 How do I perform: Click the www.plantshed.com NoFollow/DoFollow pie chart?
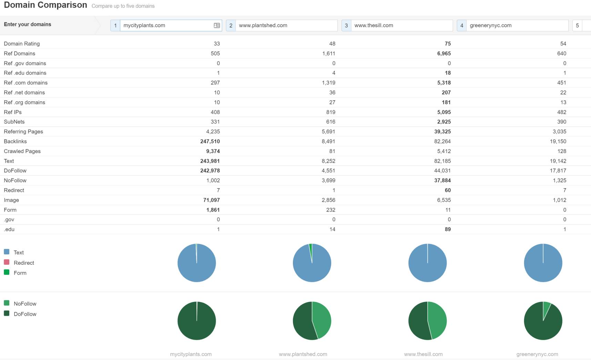tap(312, 321)
